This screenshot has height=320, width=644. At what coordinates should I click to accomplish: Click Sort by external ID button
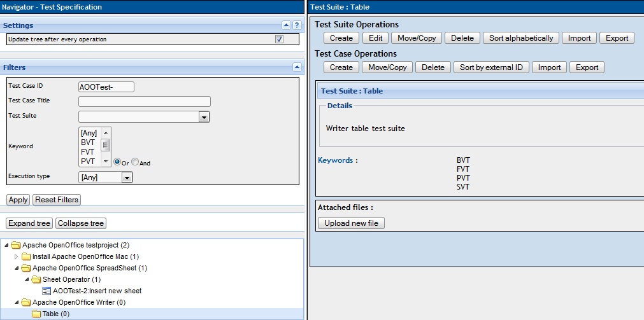tap(491, 67)
